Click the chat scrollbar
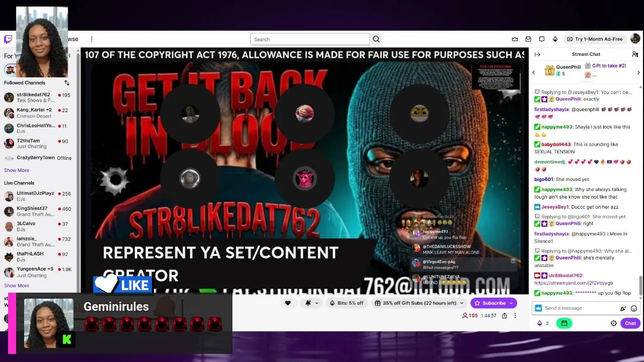The height and width of the screenshot is (362, 644). coord(640,286)
